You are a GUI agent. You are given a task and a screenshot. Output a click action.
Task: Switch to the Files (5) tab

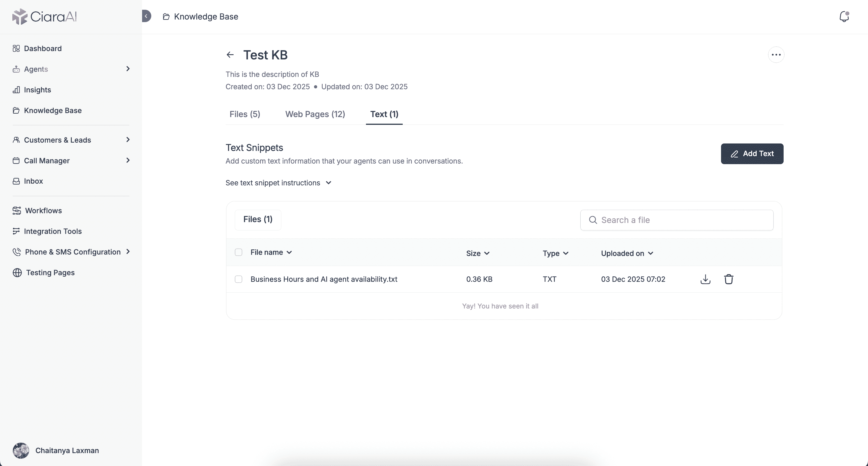(x=245, y=114)
